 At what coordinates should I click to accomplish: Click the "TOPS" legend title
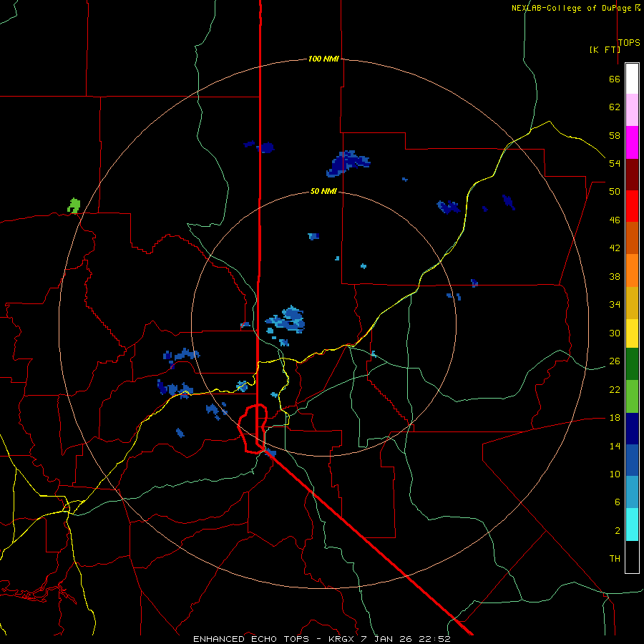click(629, 43)
